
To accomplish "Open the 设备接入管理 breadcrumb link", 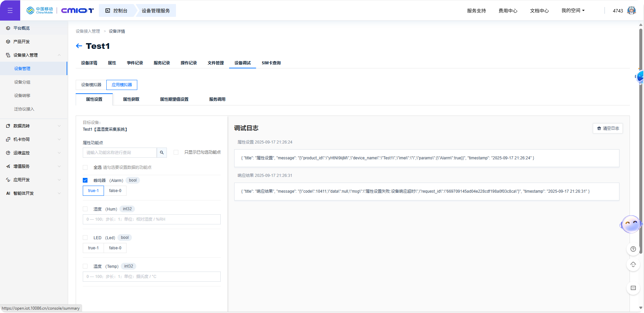I will coord(88,31).
